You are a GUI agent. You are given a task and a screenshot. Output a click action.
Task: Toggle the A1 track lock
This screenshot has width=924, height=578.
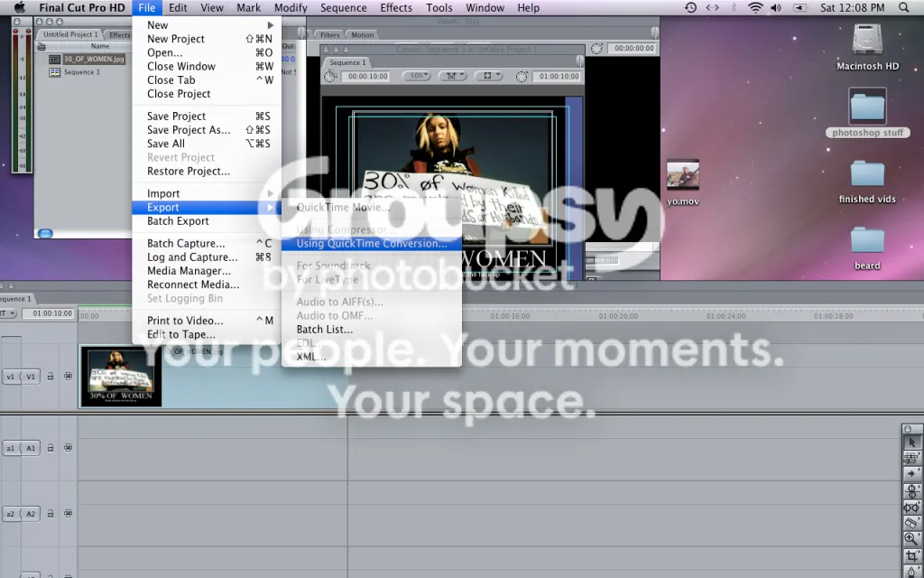point(51,448)
